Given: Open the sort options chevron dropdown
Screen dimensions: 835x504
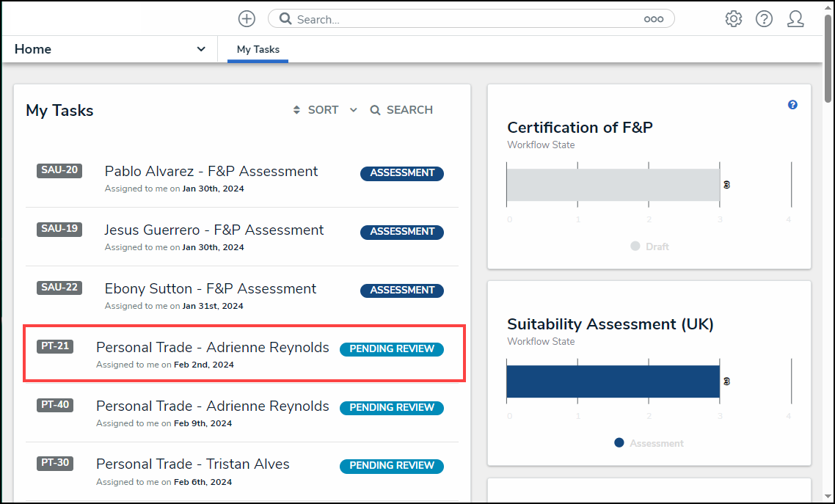Looking at the screenshot, I should click(x=353, y=110).
